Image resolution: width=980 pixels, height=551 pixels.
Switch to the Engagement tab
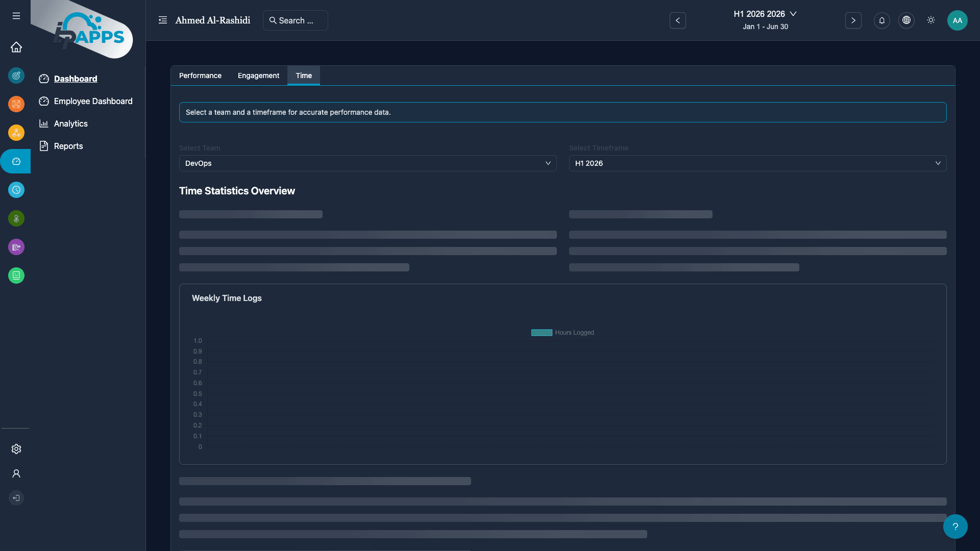pyautogui.click(x=258, y=75)
